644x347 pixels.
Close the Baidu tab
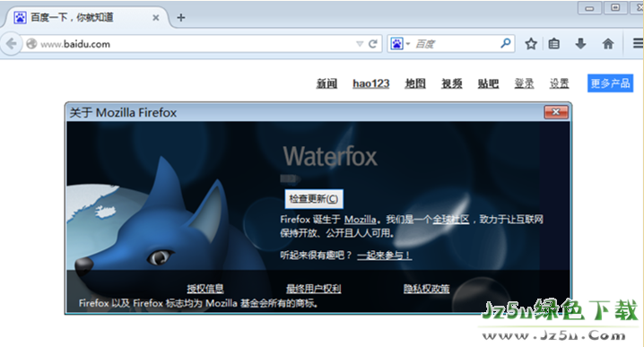[x=156, y=18]
